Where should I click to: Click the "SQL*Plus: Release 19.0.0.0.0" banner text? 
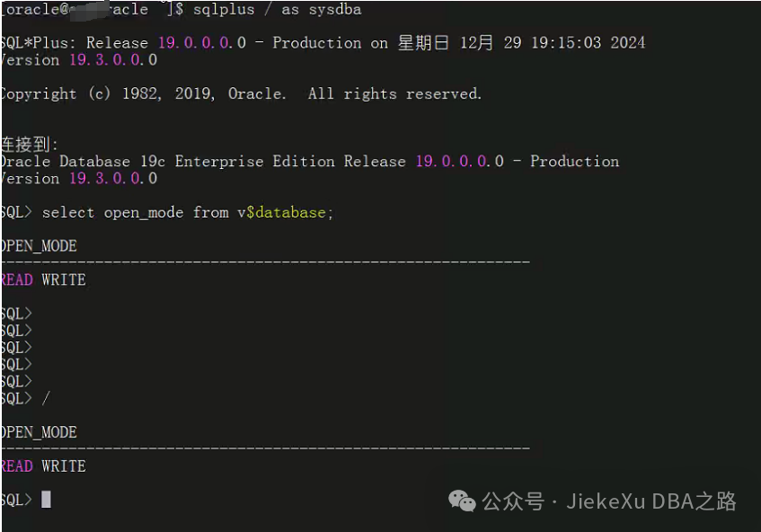point(123,43)
